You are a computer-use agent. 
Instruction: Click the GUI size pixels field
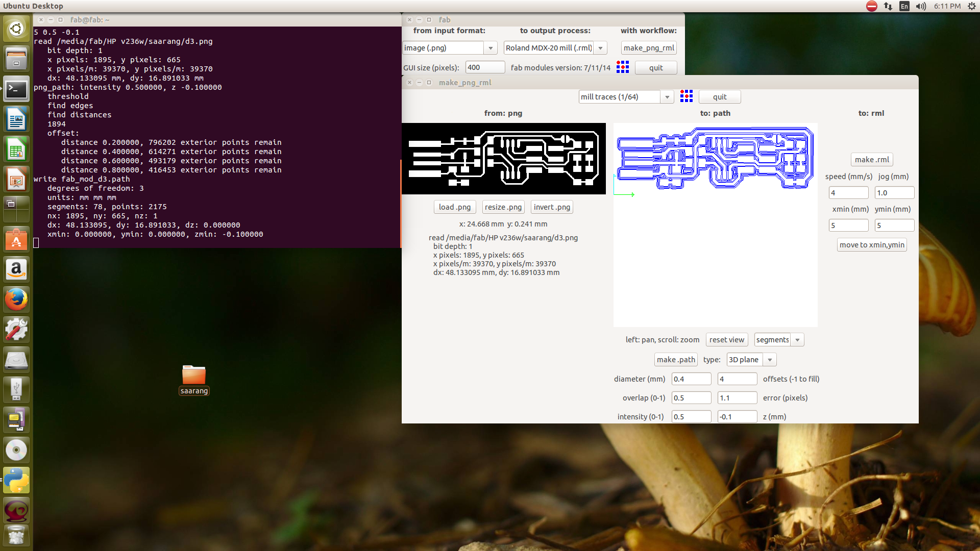[485, 67]
